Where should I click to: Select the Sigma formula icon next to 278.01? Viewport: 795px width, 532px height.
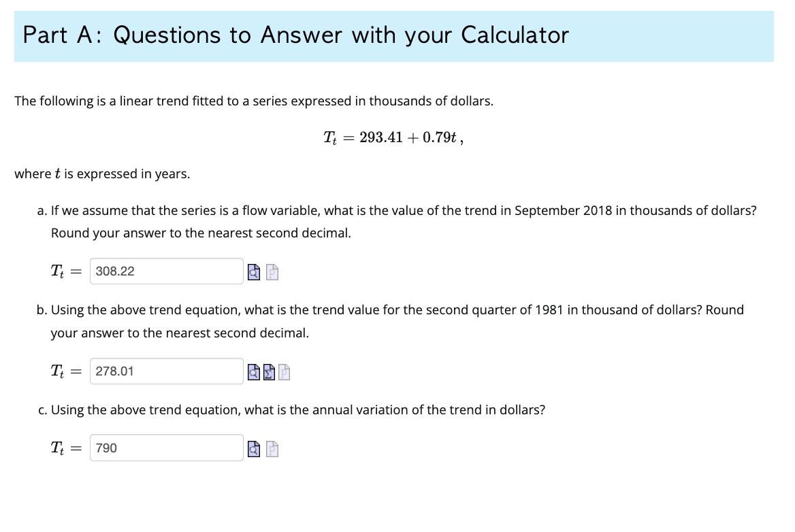[269, 371]
